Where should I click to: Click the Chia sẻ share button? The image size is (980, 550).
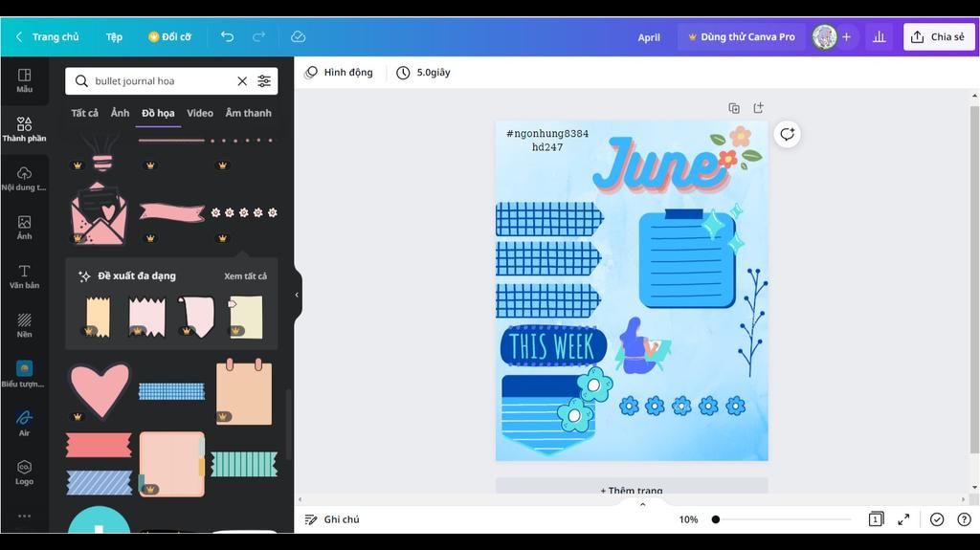939,37
